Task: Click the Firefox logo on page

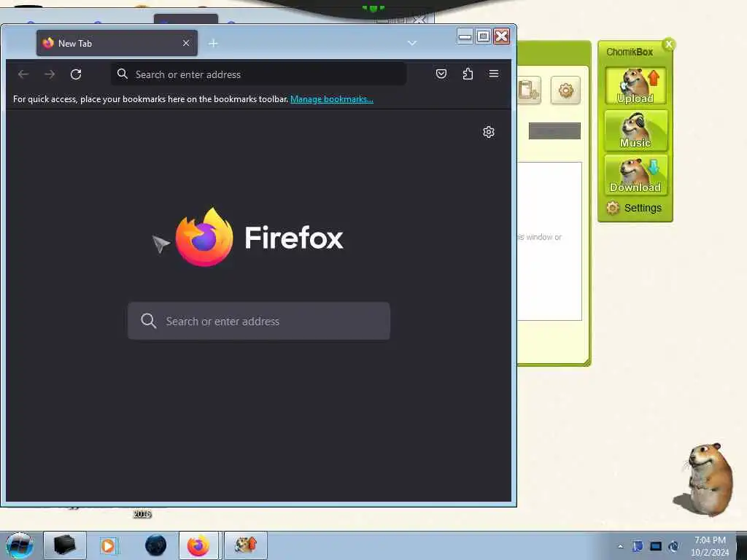Action: point(204,237)
